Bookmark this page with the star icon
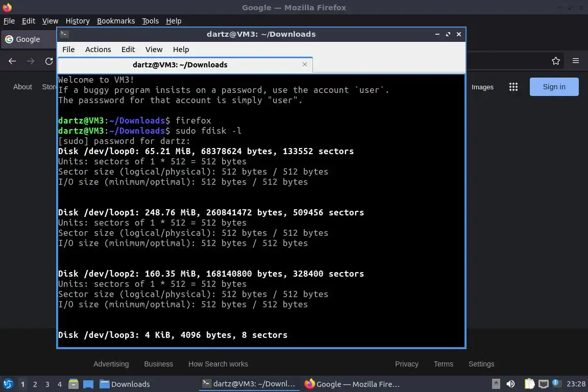The width and height of the screenshot is (588, 392). [x=556, y=61]
